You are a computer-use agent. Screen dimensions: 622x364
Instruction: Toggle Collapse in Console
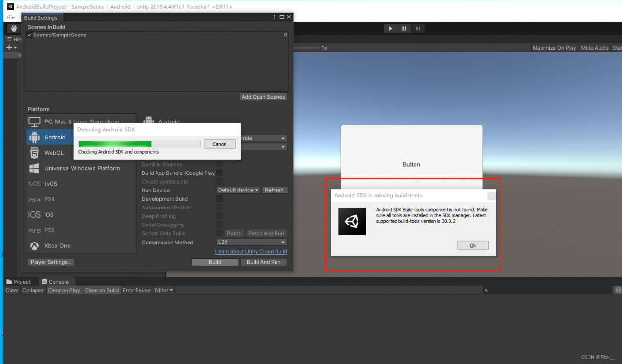pyautogui.click(x=33, y=290)
